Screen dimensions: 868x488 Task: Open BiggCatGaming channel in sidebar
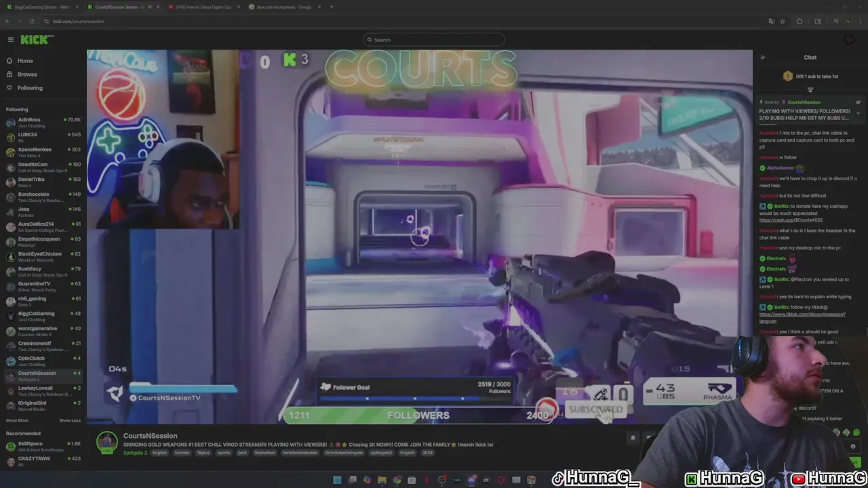coord(42,316)
